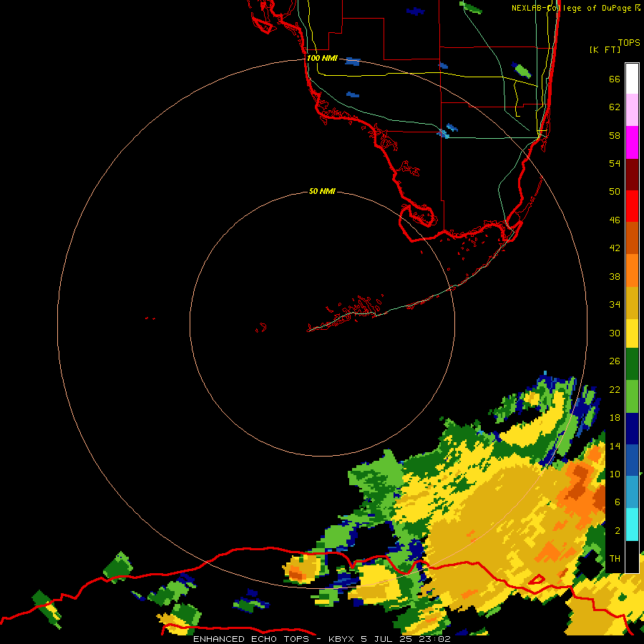Click the "46" legend value
The height and width of the screenshot is (644, 644).
(615, 220)
